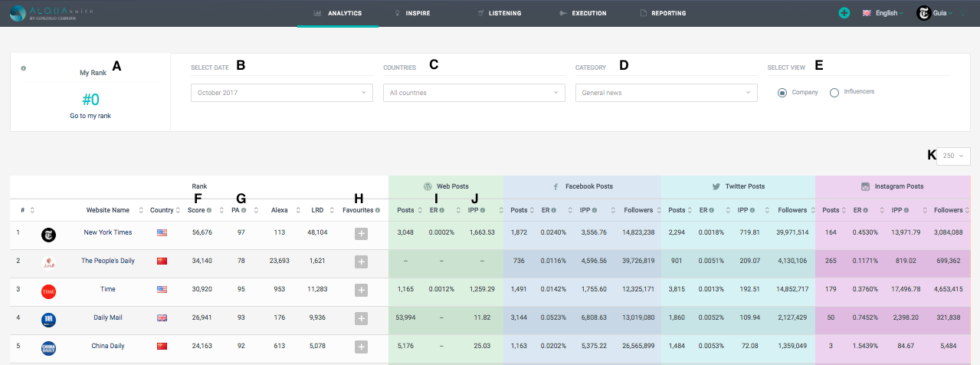Switch to the Reporting tab
The image size is (980, 365).
pyautogui.click(x=663, y=13)
